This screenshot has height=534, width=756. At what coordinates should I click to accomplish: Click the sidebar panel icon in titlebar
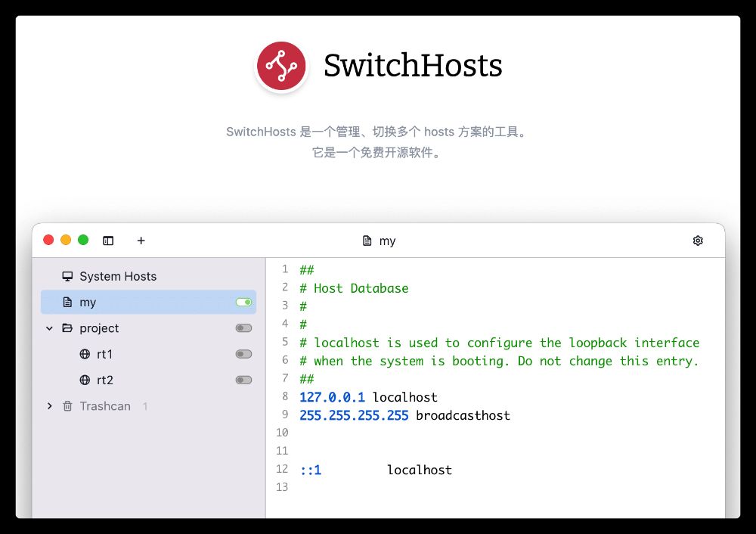pyautogui.click(x=108, y=240)
